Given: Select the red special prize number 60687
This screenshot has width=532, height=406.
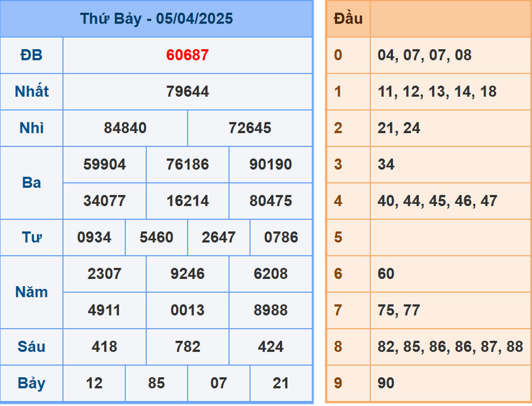Looking at the screenshot, I should click(188, 55).
